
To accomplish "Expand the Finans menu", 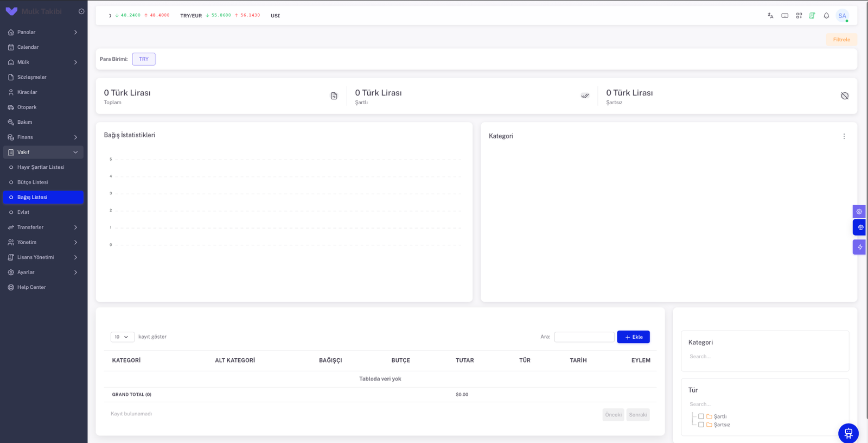I will pyautogui.click(x=43, y=137).
